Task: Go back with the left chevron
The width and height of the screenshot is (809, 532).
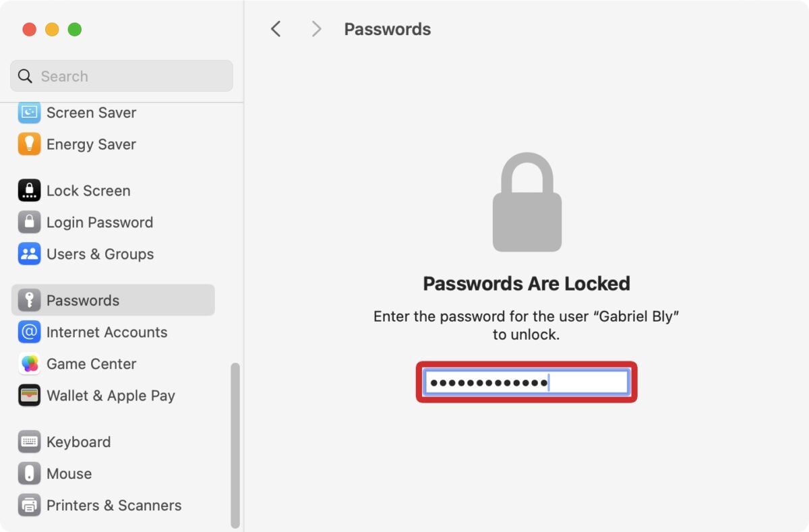Action: click(275, 29)
